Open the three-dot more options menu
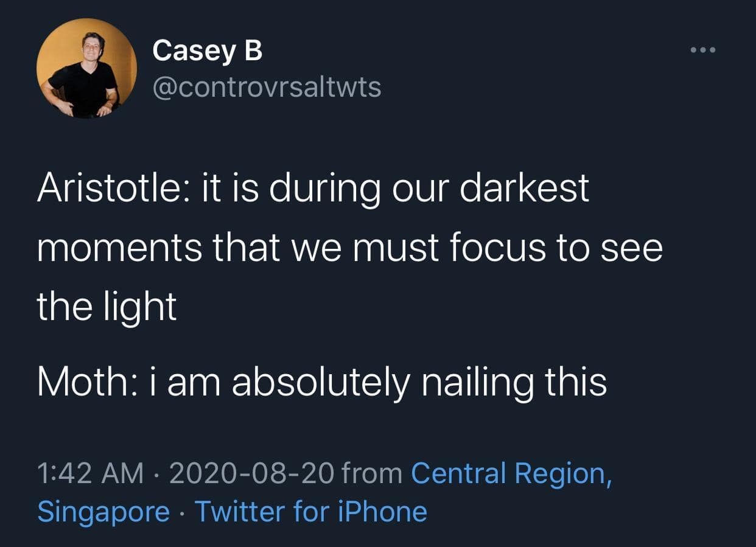This screenshot has width=756, height=547. [x=704, y=50]
